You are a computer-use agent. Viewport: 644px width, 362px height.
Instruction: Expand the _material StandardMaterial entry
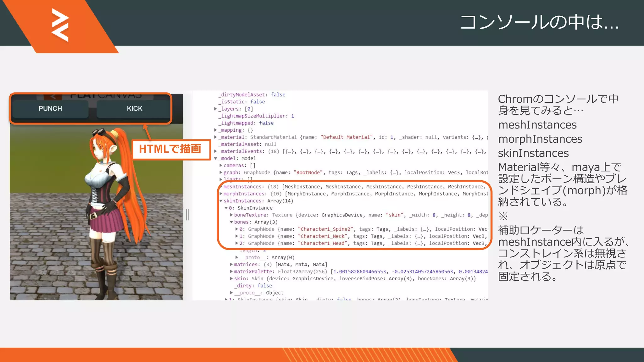click(x=216, y=137)
